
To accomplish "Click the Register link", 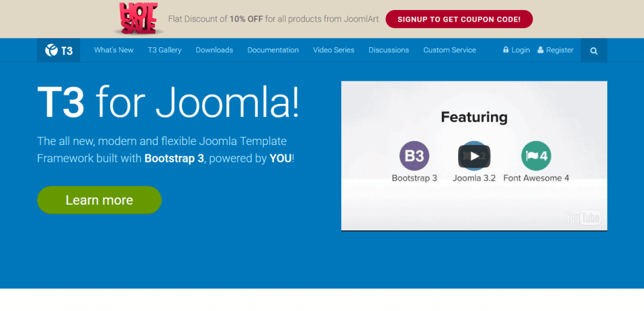I will click(x=560, y=50).
